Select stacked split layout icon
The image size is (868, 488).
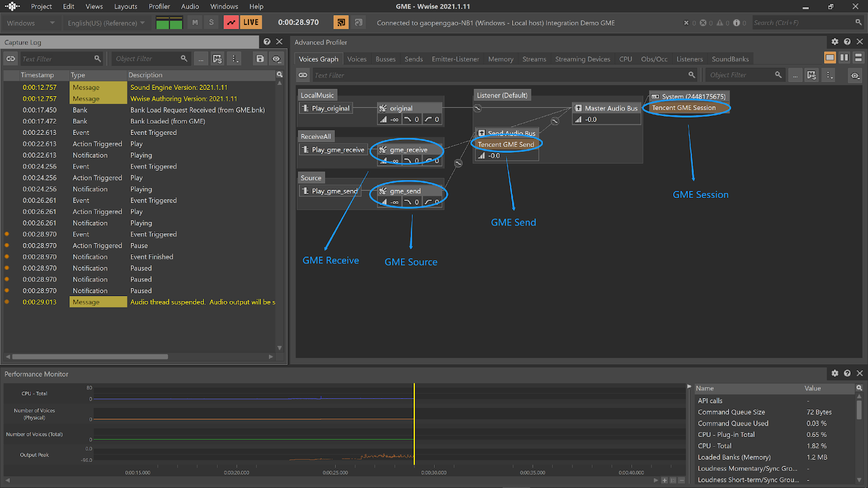click(858, 57)
